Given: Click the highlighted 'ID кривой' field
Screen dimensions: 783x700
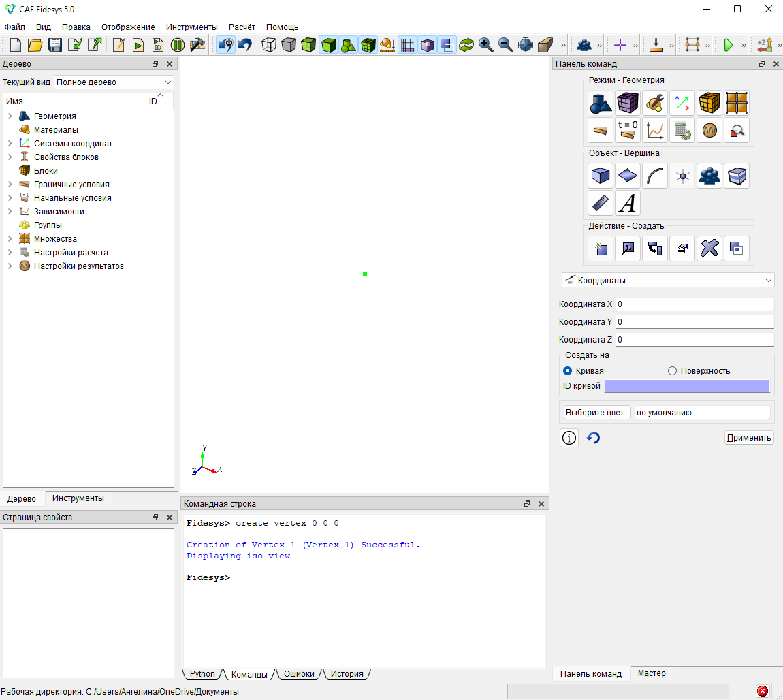Looking at the screenshot, I should point(687,386).
